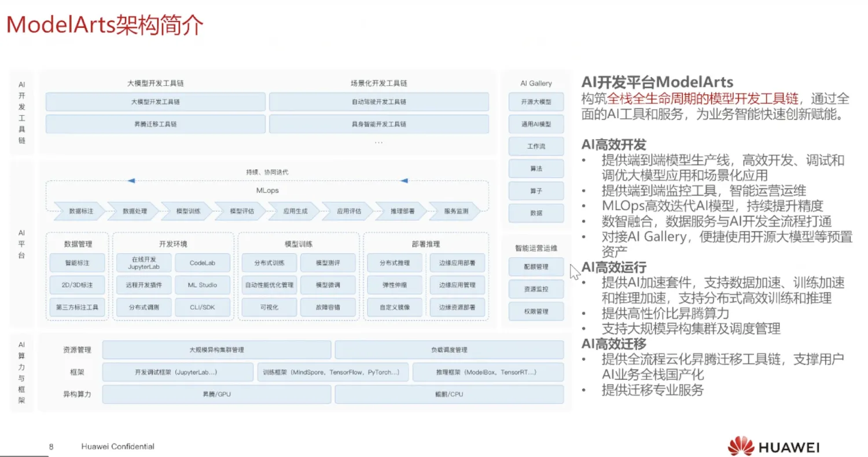Screen dimensions: 868x457
Task: Click the Huawei Confidential footer text
Action: tap(117, 447)
